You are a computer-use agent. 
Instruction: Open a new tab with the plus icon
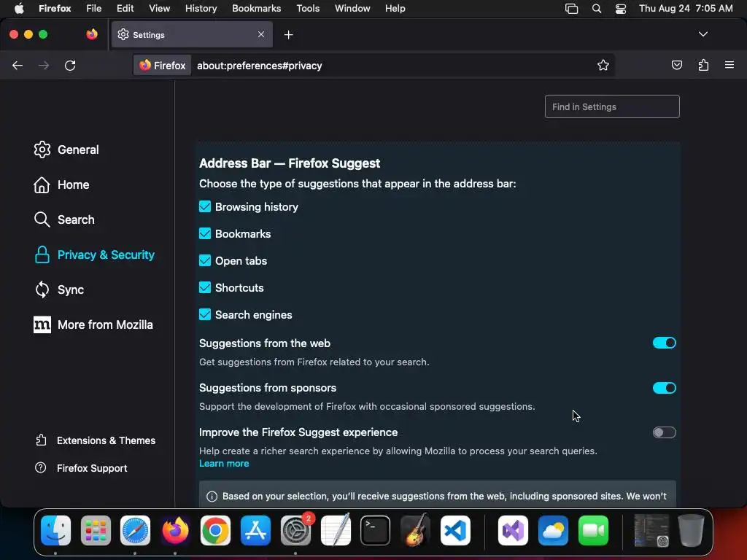point(288,35)
